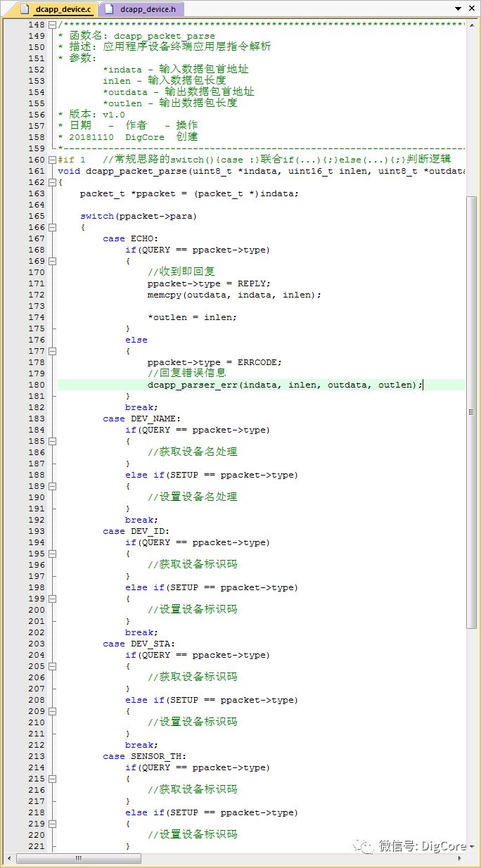Click on the "case ECHO:" line
This screenshot has width=481, height=868.
[131, 238]
